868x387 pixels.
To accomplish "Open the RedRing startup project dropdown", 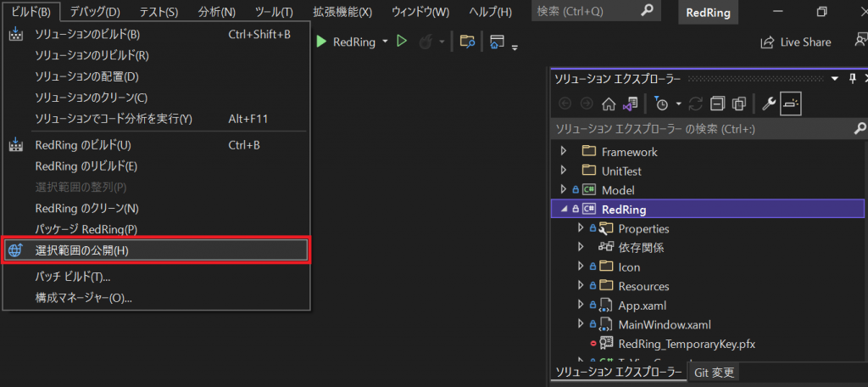I will coord(385,42).
